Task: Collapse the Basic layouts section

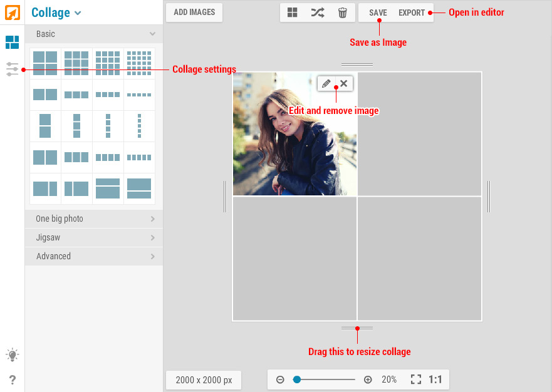Action: point(94,34)
